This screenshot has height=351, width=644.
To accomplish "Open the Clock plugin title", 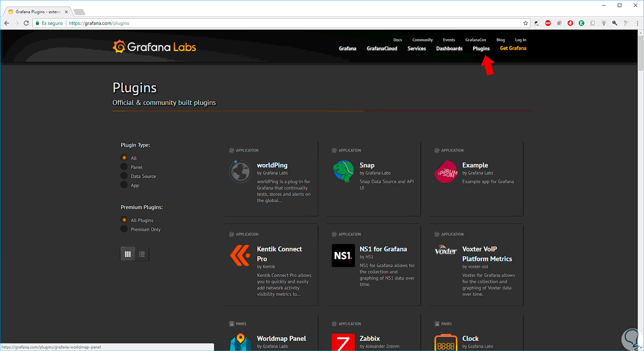I will click(x=471, y=339).
